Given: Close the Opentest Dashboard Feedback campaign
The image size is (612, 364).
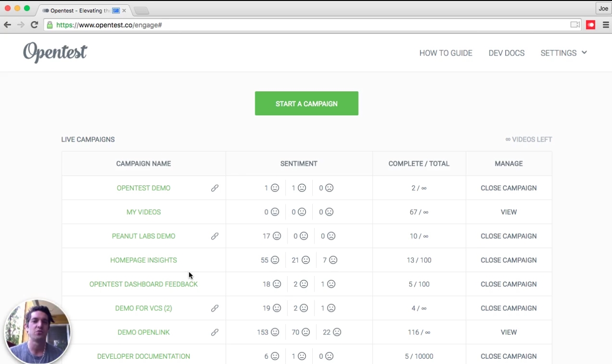Looking at the screenshot, I should tap(509, 284).
